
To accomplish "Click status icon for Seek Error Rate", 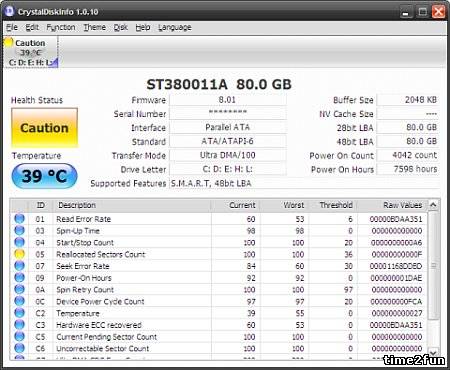I will pos(20,266).
